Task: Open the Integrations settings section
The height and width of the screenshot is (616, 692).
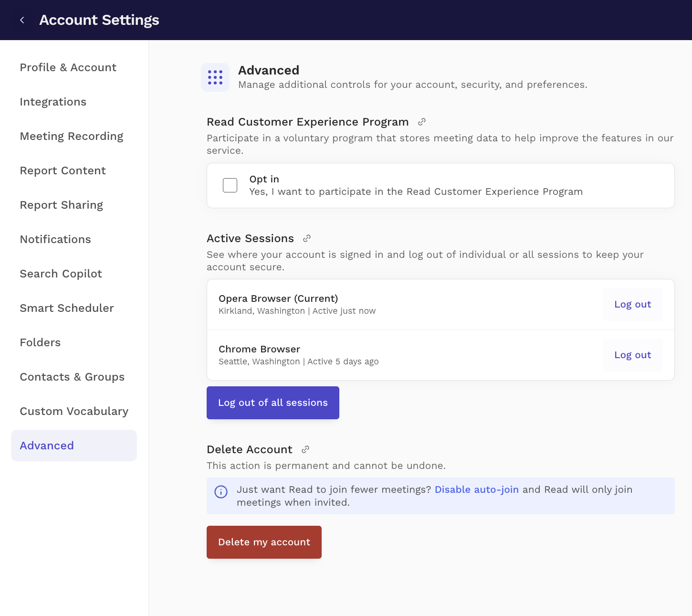Action: [x=53, y=102]
